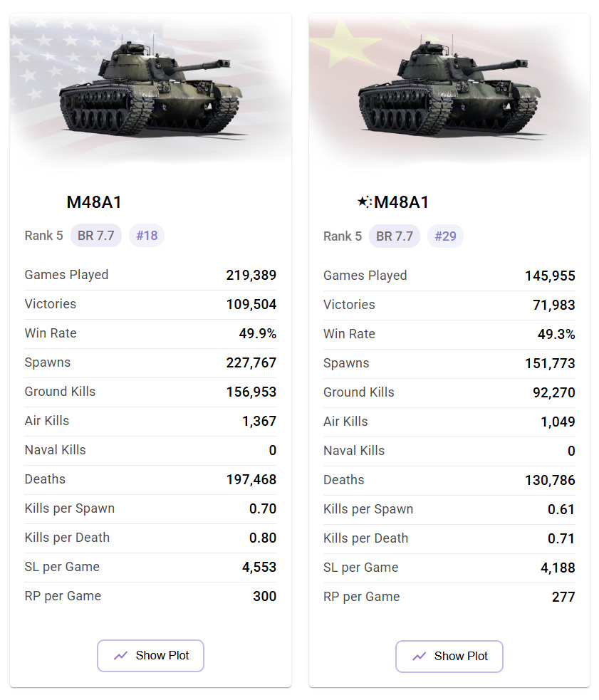The width and height of the screenshot is (599, 700).
Task: Click the 156,953 Ground Kills value
Action: pyautogui.click(x=251, y=392)
